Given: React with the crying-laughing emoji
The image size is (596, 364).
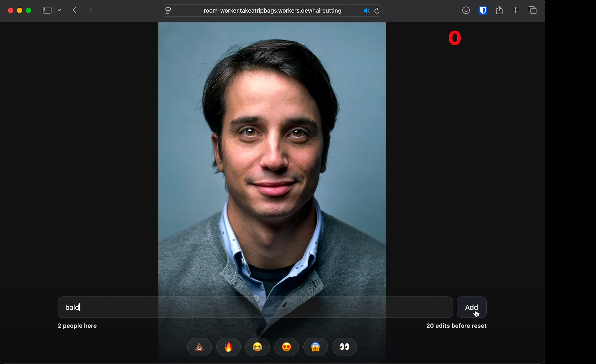Looking at the screenshot, I should click(257, 347).
